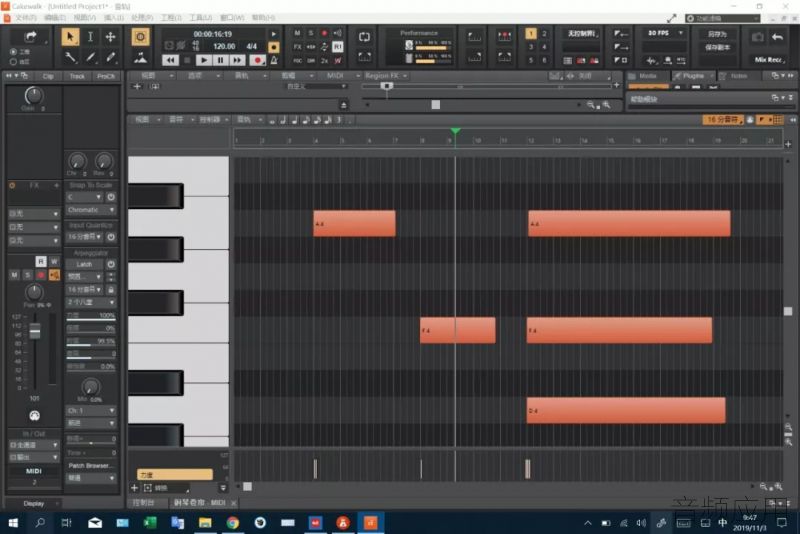Image resolution: width=800 pixels, height=534 pixels.
Task: Click the D4 note in piano roll
Action: pos(626,411)
